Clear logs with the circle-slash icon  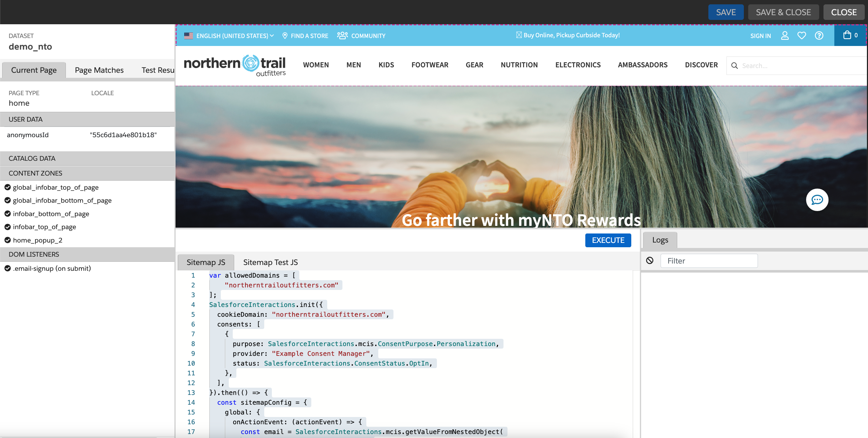pos(650,261)
